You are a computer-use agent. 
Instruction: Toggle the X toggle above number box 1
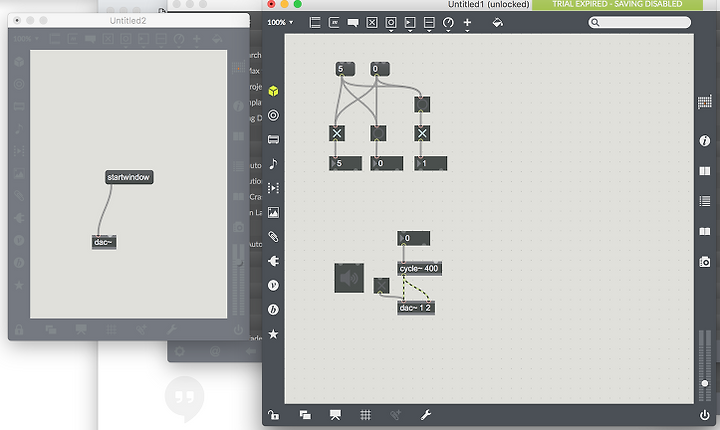click(422, 133)
